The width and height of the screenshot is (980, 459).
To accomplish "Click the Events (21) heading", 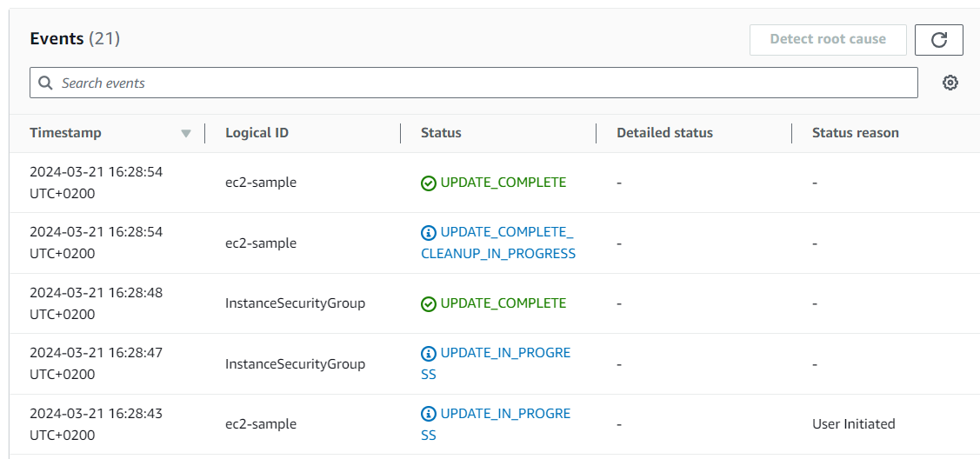I will [x=75, y=39].
